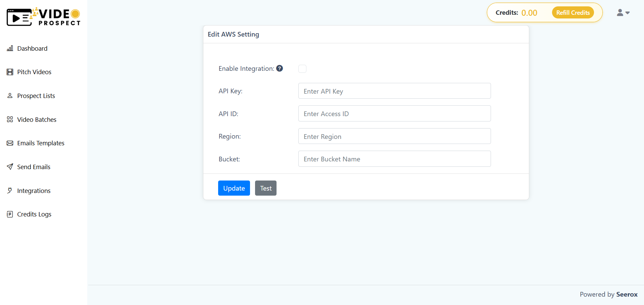Open Emails Templates envelope icon

[10, 143]
